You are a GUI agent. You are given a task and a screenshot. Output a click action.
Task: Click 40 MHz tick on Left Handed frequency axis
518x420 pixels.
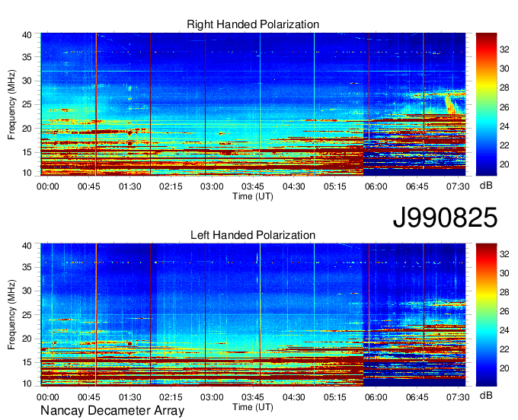click(x=27, y=246)
